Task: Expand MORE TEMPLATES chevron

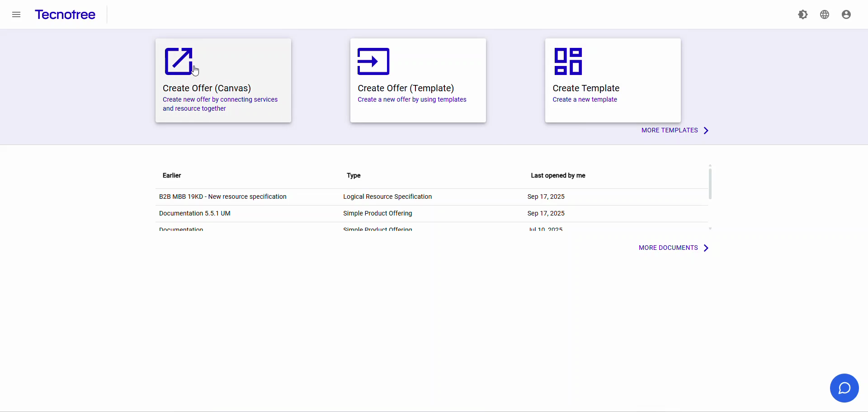Action: [706, 130]
